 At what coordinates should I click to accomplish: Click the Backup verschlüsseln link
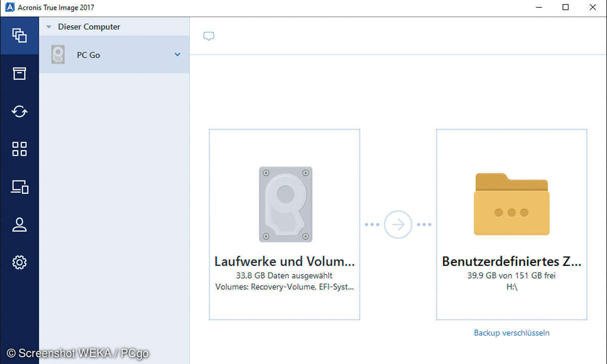click(x=511, y=333)
